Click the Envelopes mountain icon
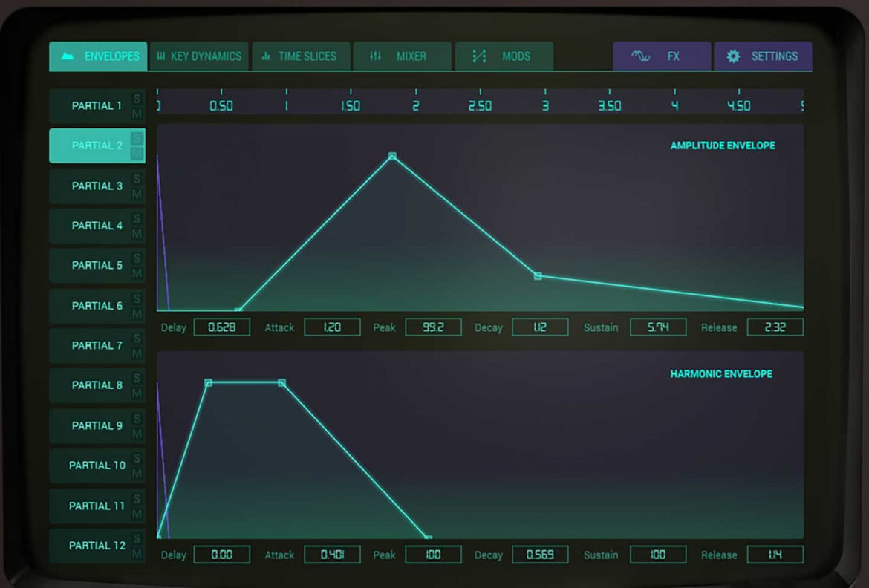This screenshot has width=869, height=588. (67, 56)
